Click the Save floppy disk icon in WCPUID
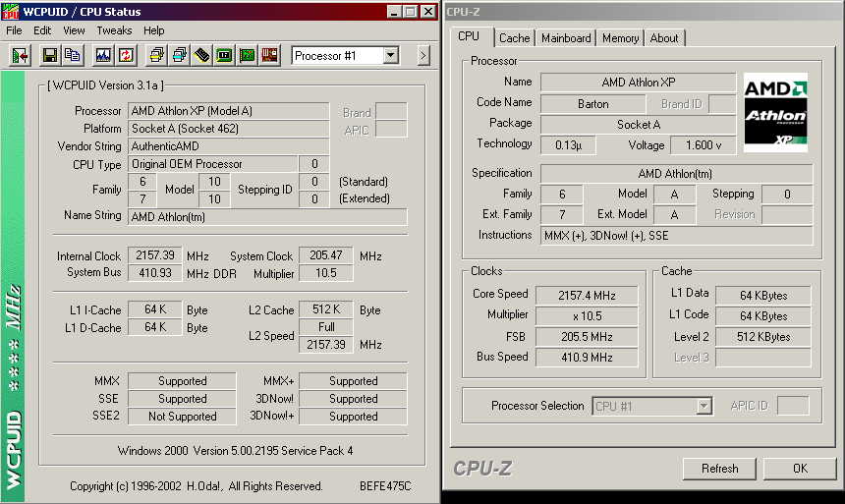845x504 pixels. 50,56
